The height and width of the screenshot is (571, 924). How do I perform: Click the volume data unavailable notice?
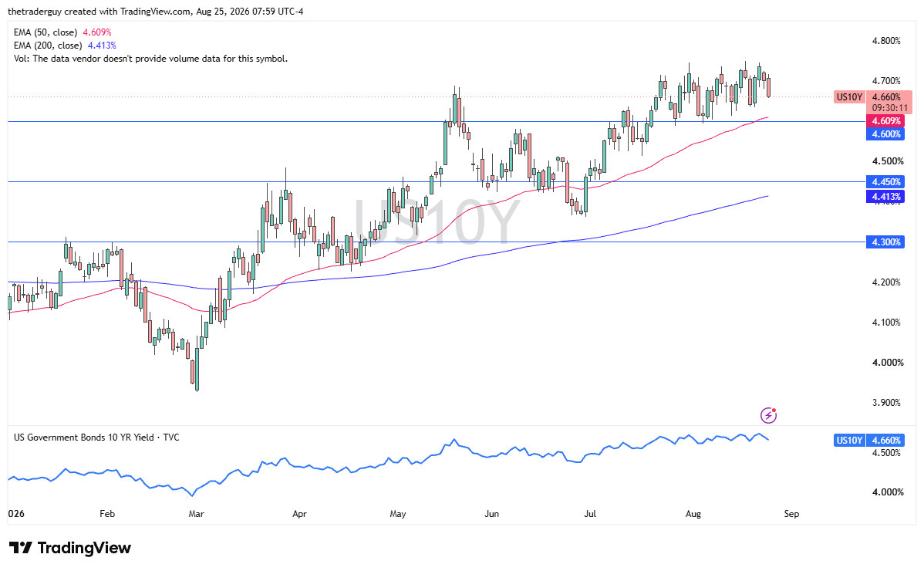[x=151, y=59]
